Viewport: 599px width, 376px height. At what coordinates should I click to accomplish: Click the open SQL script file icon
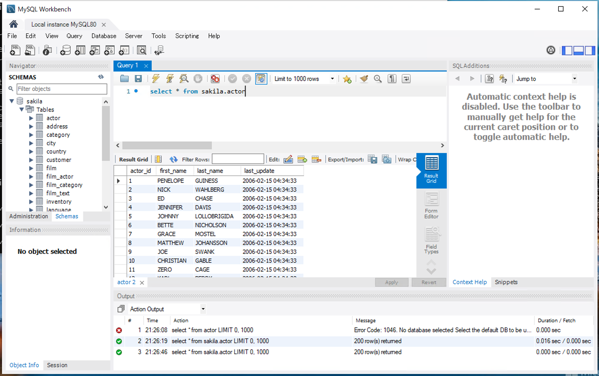pyautogui.click(x=30, y=50)
